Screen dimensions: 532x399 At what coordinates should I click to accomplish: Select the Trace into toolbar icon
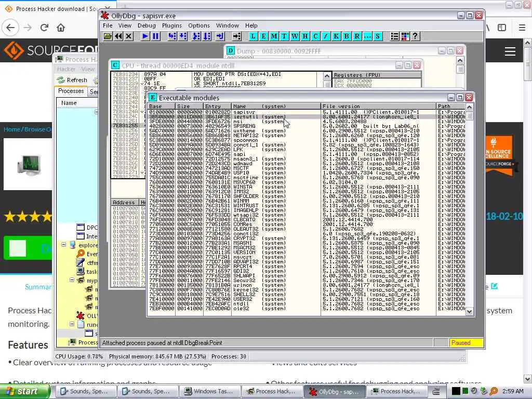coord(196,36)
